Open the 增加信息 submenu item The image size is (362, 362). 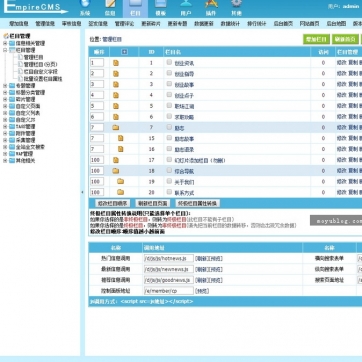pyautogui.click(x=19, y=24)
